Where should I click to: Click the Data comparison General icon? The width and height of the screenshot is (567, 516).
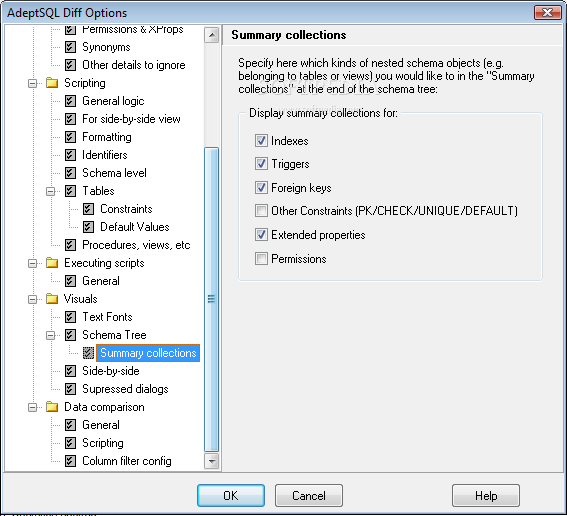tap(70, 425)
